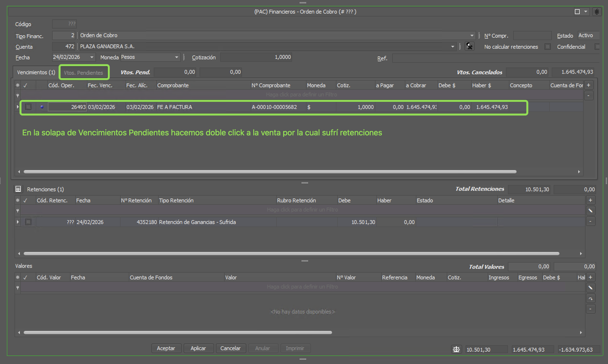The height and width of the screenshot is (364, 608).
Task: Click the balance scale icon at bottom
Action: [456, 349]
